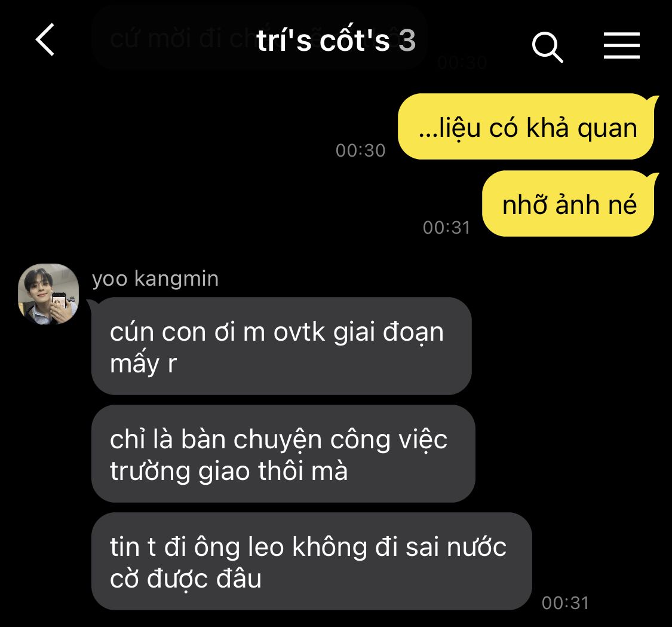Tap the message 'tin t đi ông leo không đi sai'
This screenshot has height=627, width=672.
coord(312,561)
